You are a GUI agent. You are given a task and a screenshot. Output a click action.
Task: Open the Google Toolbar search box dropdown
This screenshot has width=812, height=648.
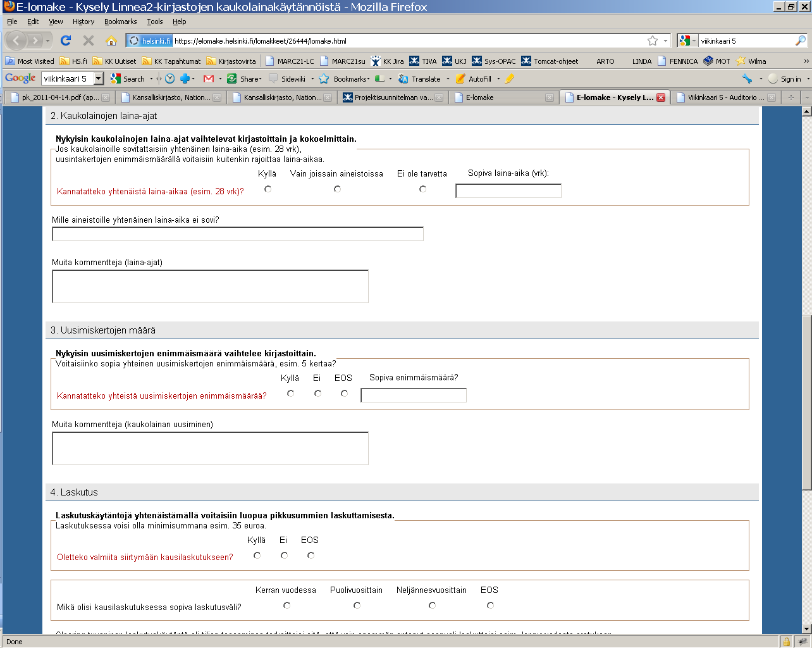[x=99, y=78]
